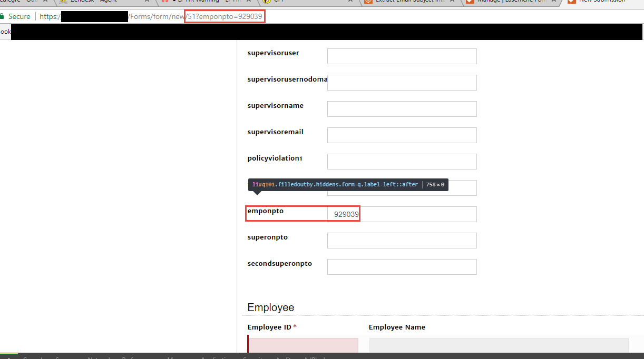
Task: Click the emponpto field containing 929039
Action: tap(402, 214)
